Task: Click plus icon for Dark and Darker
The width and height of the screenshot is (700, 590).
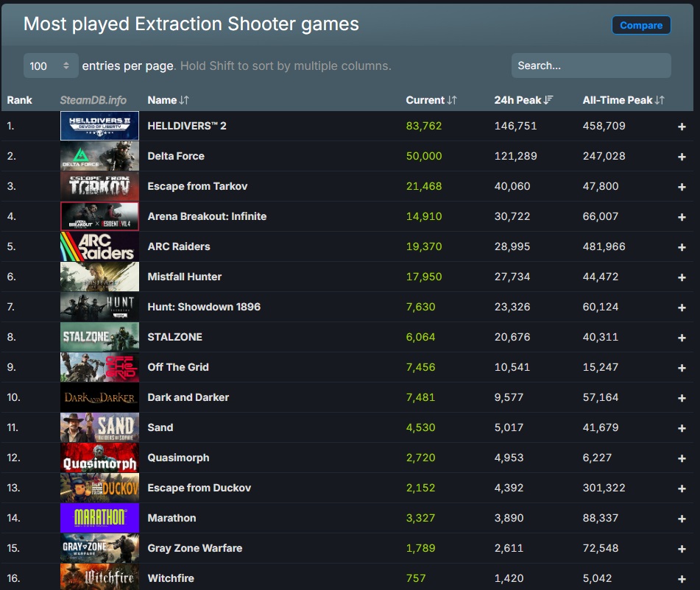Action: tap(682, 398)
